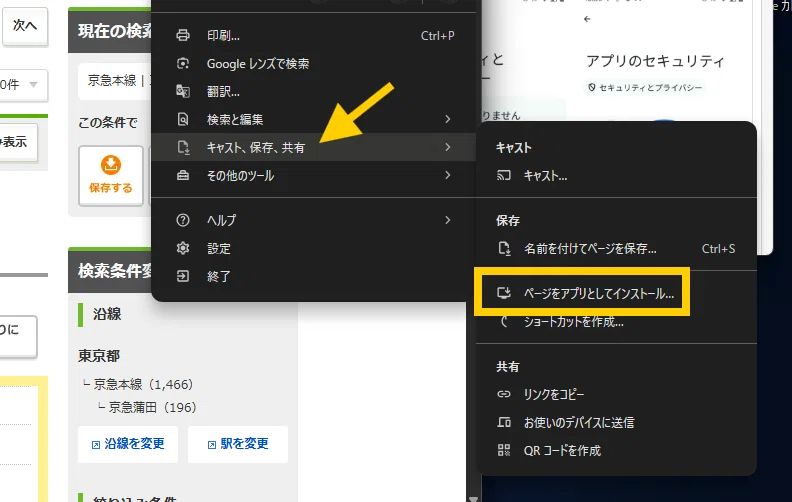Click the 沿線を変更 button

[128, 444]
